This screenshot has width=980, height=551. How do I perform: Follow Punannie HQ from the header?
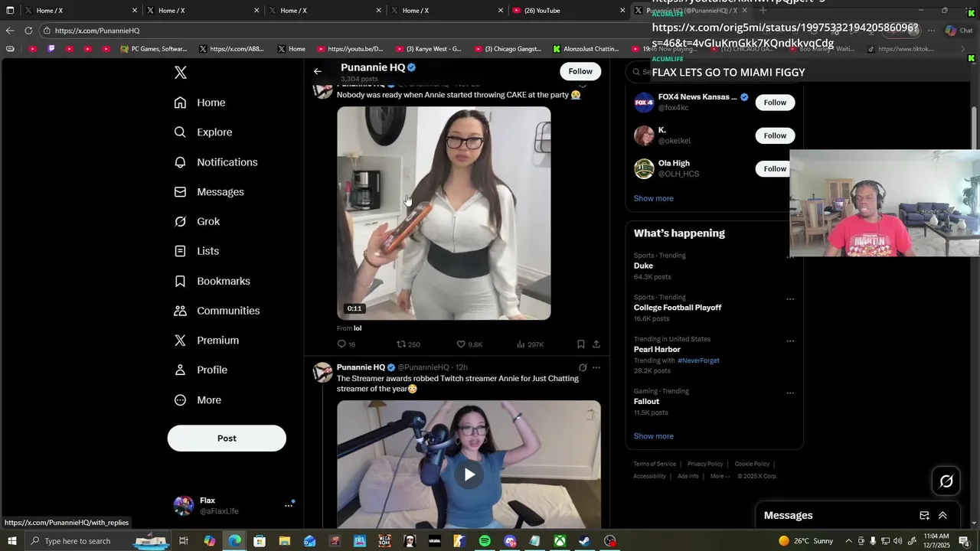[580, 71]
